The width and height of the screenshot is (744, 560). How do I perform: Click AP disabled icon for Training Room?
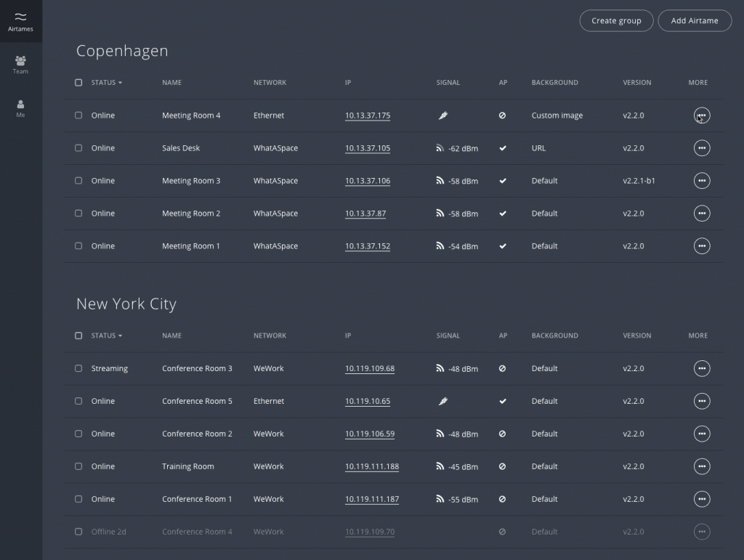pyautogui.click(x=502, y=466)
